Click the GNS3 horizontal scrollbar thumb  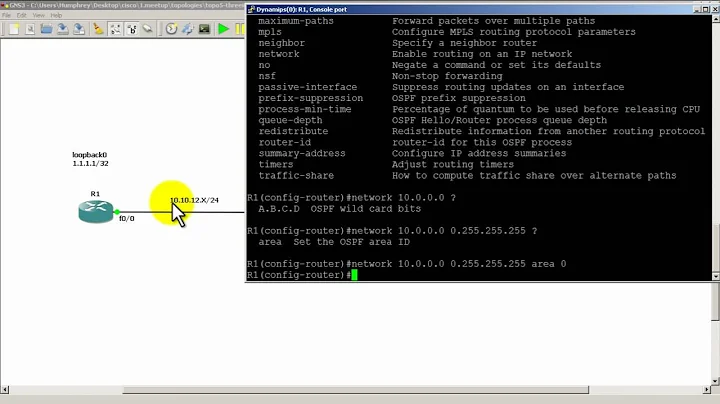coord(355,390)
